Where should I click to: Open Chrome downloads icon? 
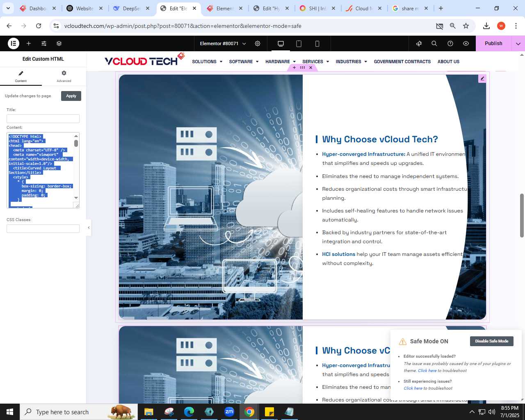pyautogui.click(x=486, y=26)
